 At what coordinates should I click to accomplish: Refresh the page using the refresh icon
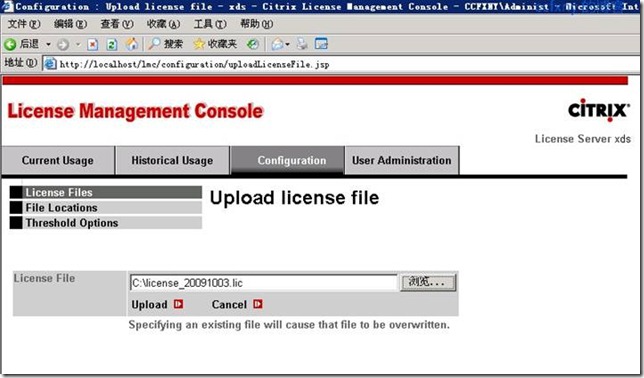point(112,44)
